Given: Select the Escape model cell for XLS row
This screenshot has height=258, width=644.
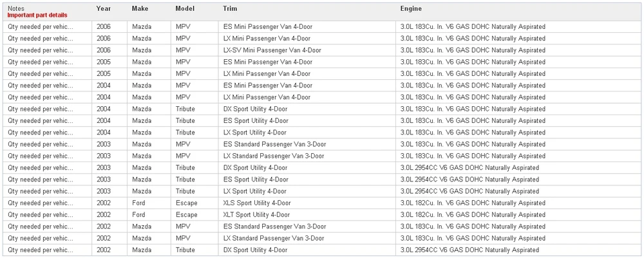Looking at the screenshot, I should pyautogui.click(x=187, y=203).
